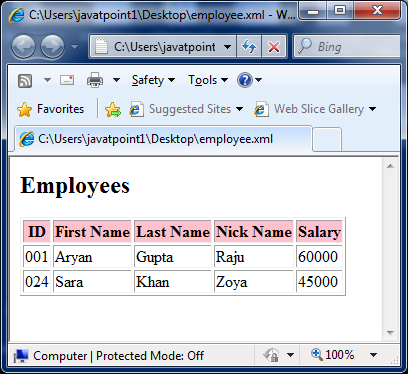Click the cell containing Aryan

92,257
